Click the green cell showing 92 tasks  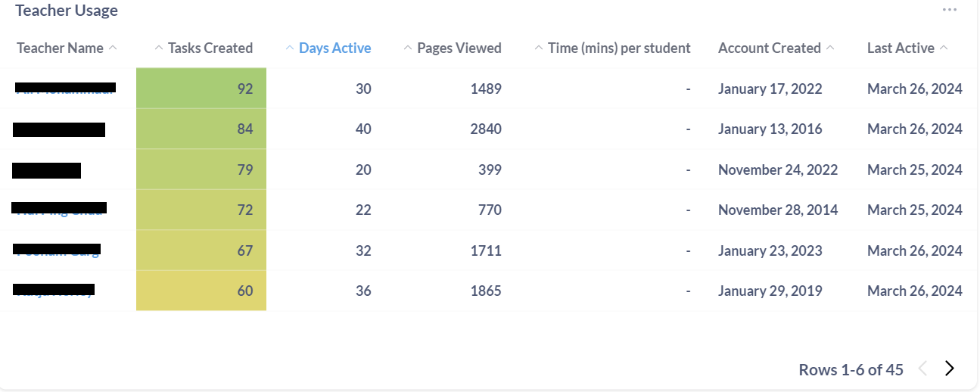[201, 89]
